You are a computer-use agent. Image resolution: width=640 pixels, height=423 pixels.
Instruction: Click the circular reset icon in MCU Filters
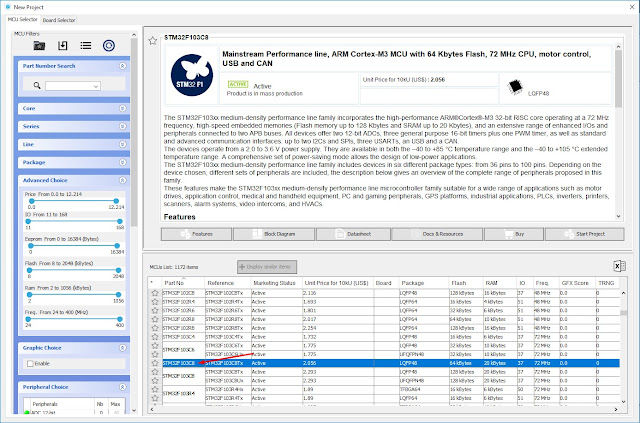109,45
